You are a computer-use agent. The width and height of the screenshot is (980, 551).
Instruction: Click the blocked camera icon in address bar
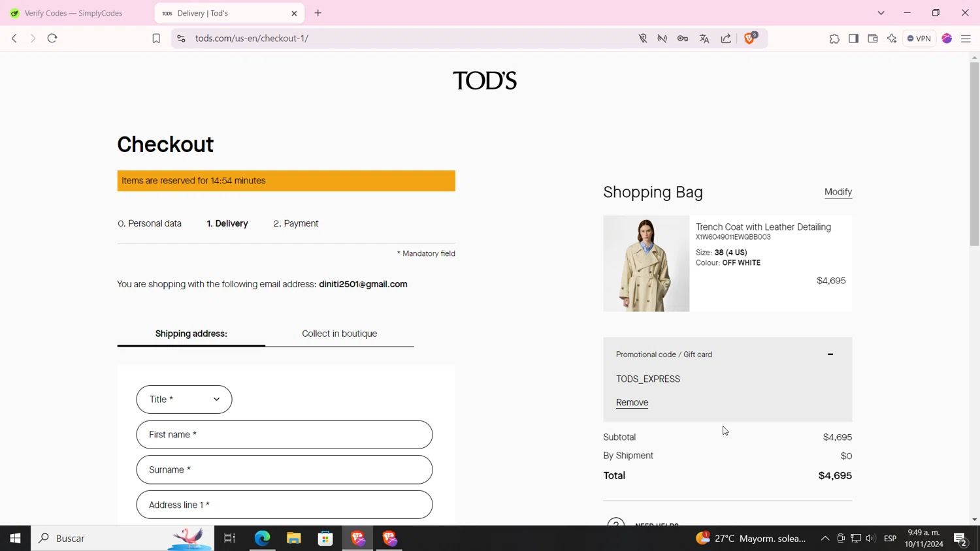[643, 39]
